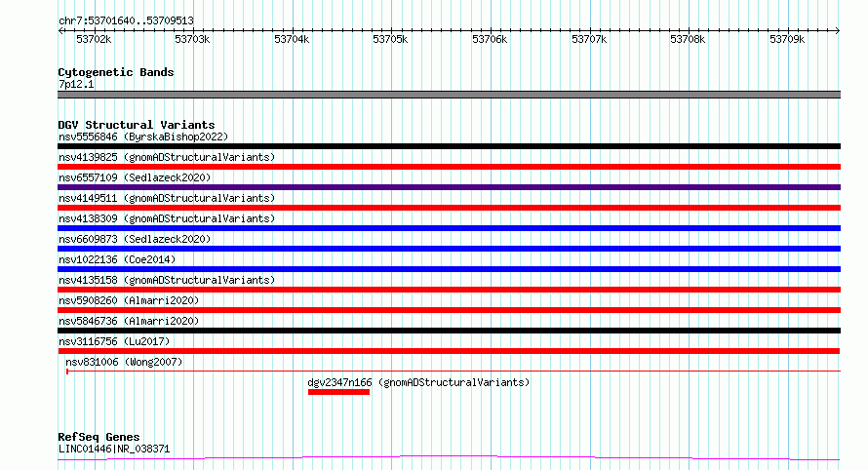Viewport: 868px width, 470px height.
Task: Click the purple bar under nsv6557109
Action: coord(449,187)
